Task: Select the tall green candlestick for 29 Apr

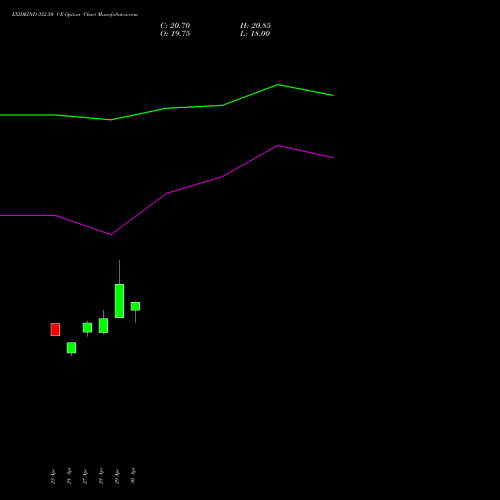Action: (x=119, y=301)
